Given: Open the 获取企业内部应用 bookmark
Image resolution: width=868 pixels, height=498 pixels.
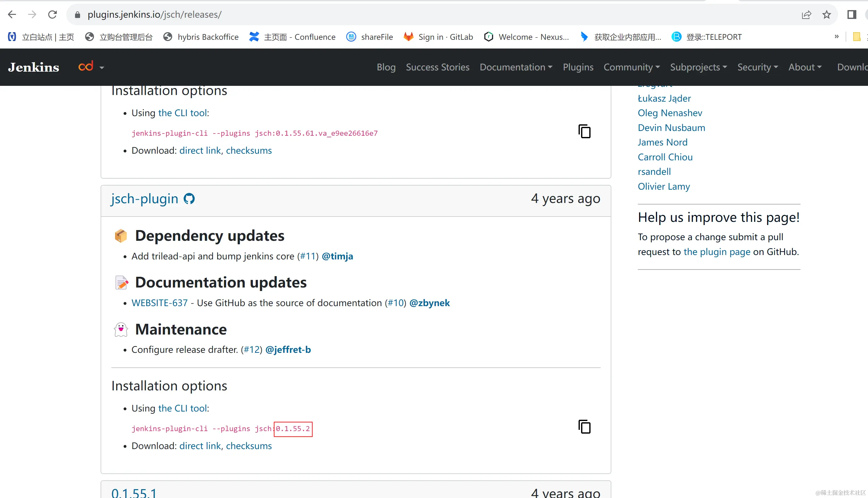Looking at the screenshot, I should click(x=621, y=37).
